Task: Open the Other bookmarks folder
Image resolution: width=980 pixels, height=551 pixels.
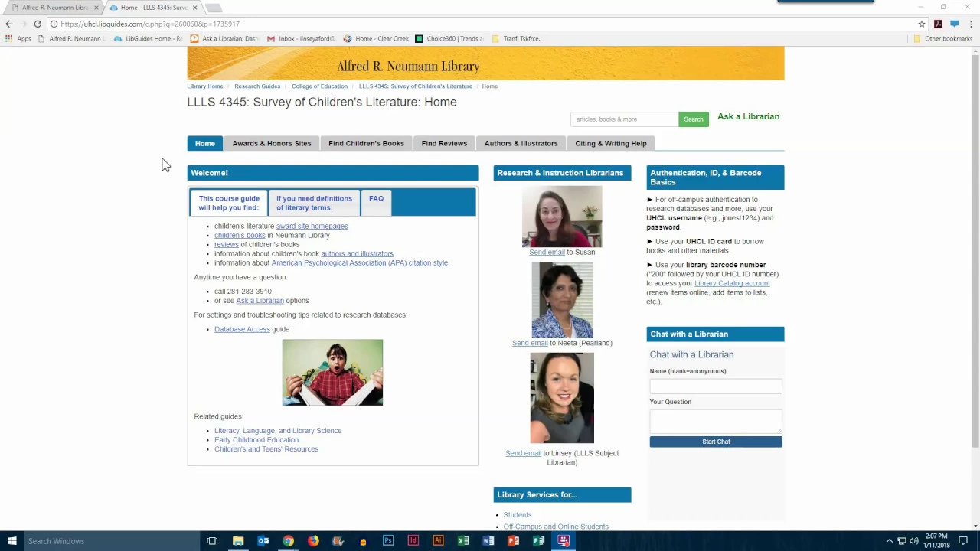Action: 942,38
